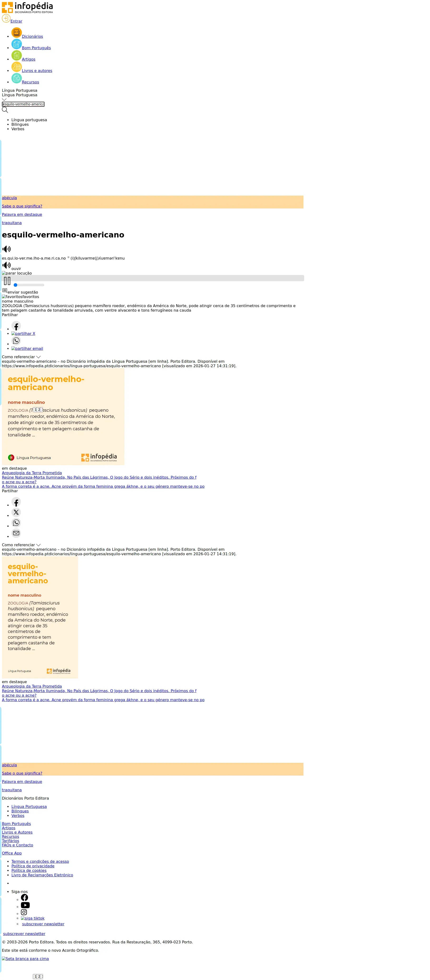Open the Política de cookies link

pyautogui.click(x=29, y=870)
